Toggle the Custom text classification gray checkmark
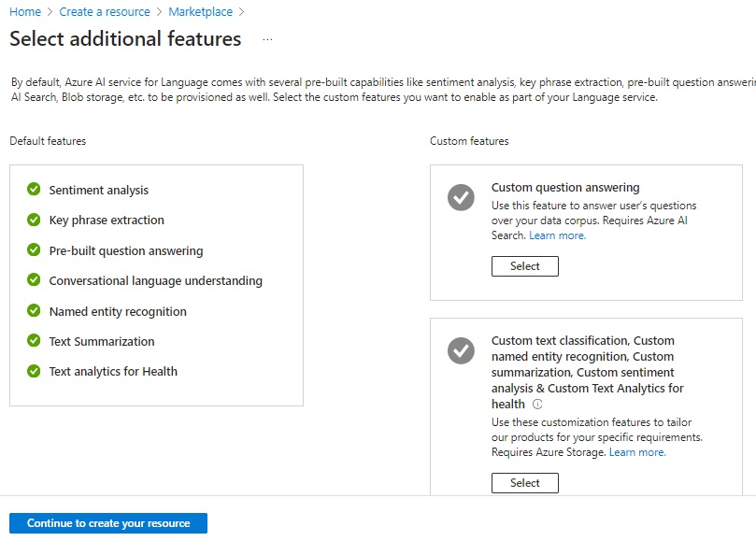 pos(461,350)
